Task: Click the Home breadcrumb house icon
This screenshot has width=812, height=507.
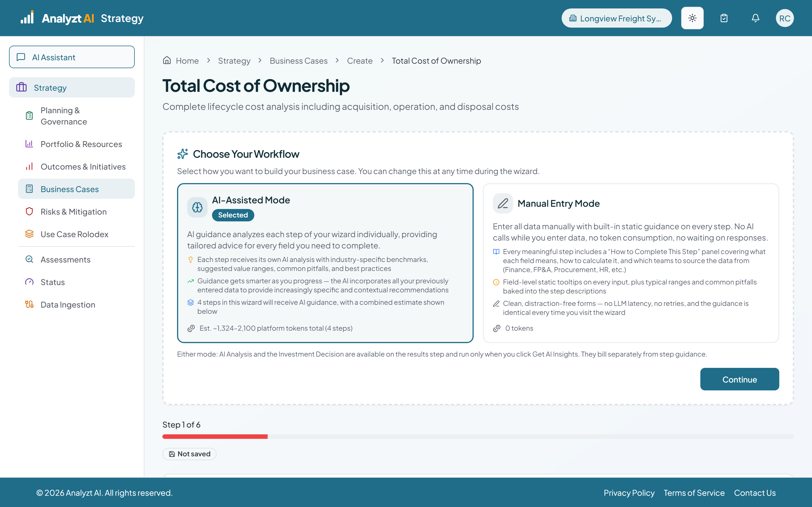Action: pyautogui.click(x=167, y=60)
